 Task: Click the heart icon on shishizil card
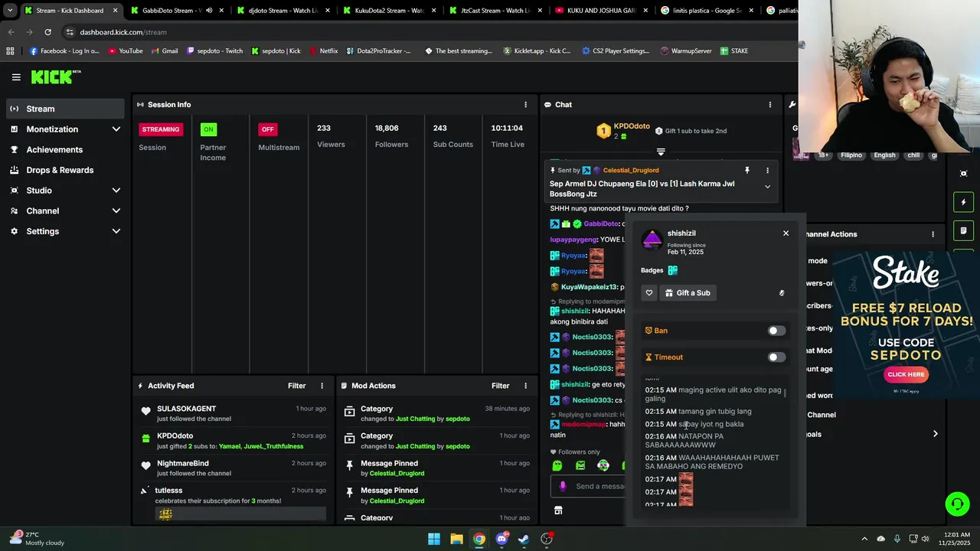pos(649,293)
